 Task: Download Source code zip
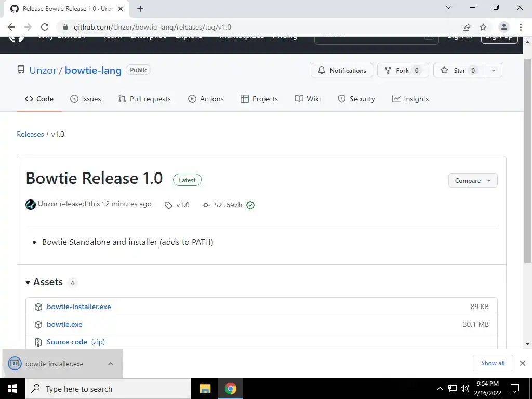pos(76,342)
